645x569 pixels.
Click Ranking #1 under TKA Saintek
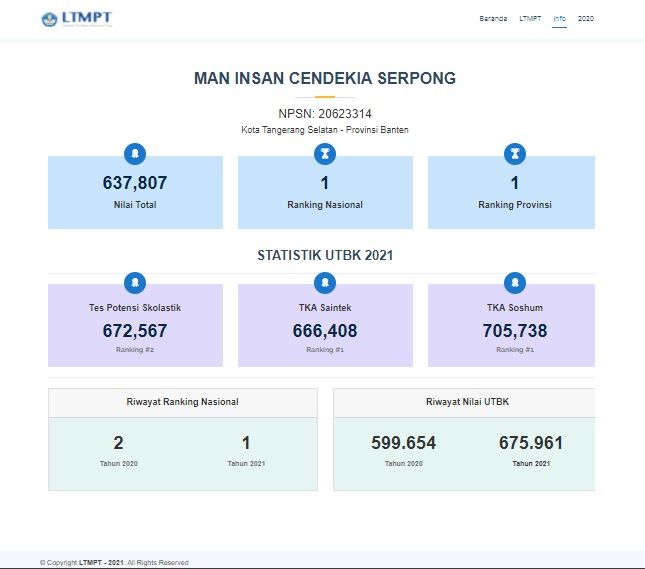(325, 350)
